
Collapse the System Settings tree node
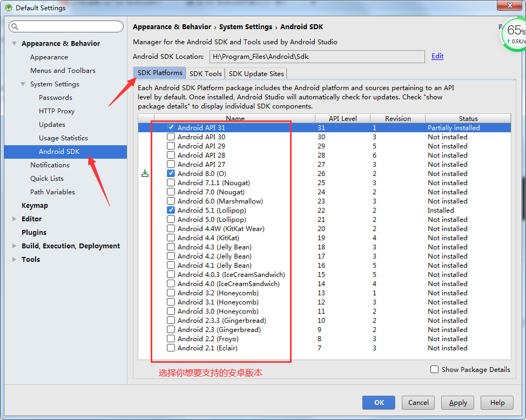23,84
